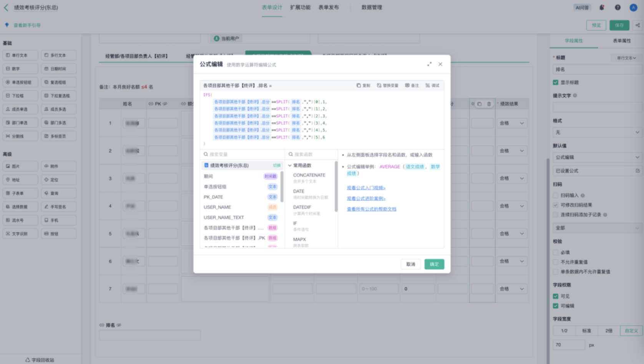Add a 下拉框 field
Screen dimensions: 644x364
[20, 96]
